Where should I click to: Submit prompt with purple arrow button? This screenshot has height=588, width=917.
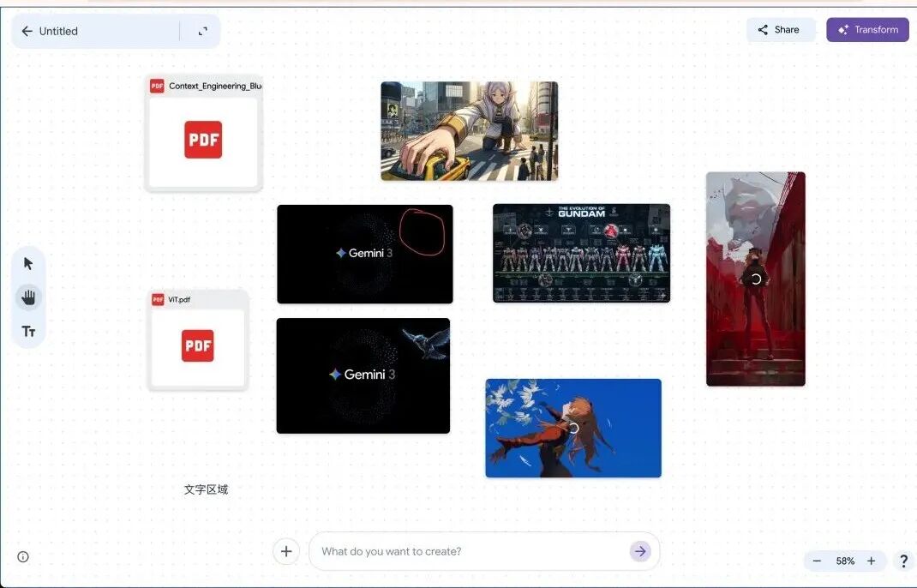click(639, 551)
